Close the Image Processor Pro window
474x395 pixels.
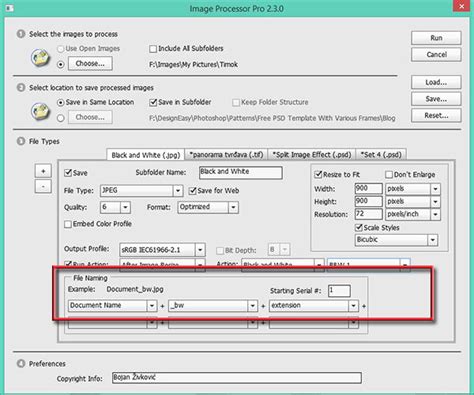[x=462, y=7]
